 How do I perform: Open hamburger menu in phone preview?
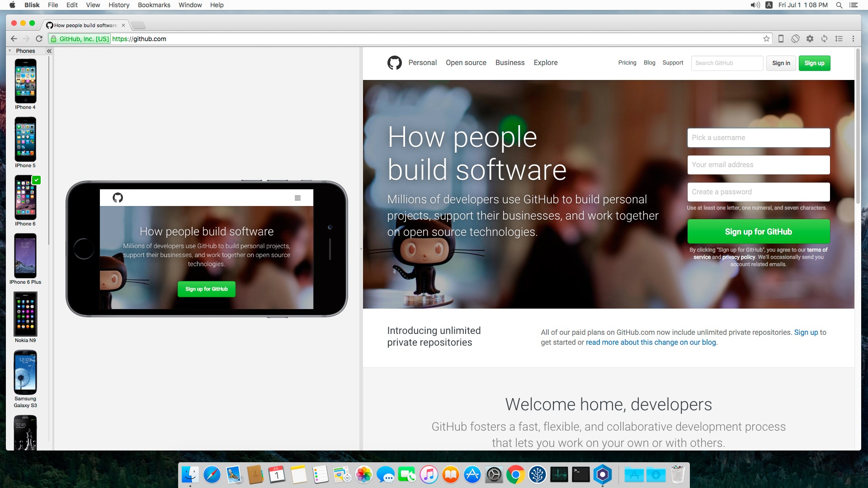pos(297,198)
